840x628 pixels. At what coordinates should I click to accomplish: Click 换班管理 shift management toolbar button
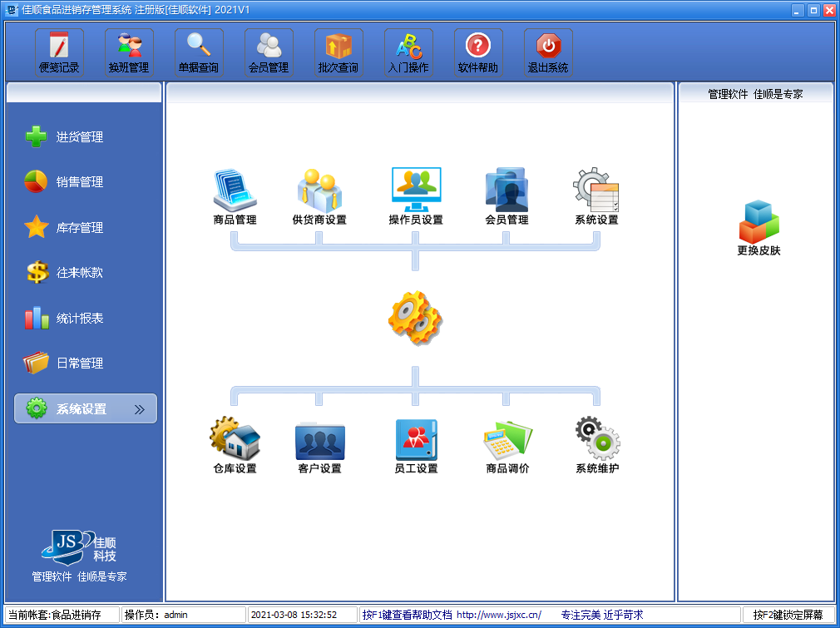click(129, 53)
